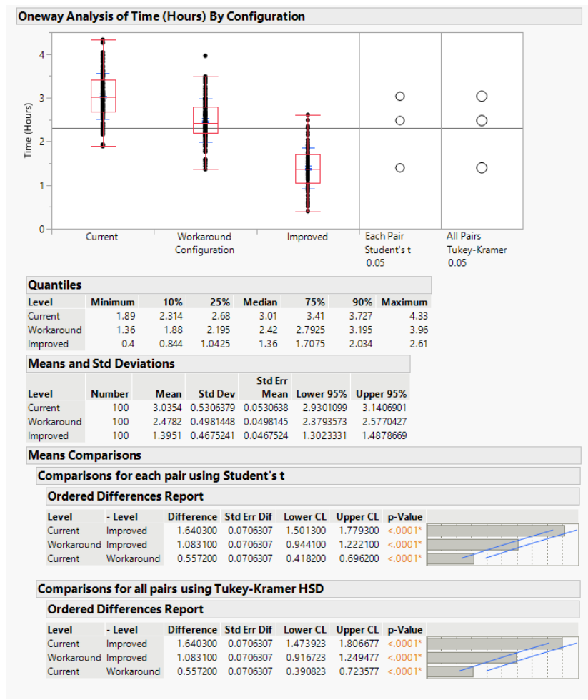
Task: Click the Current maximum value 4.33
Action: click(x=419, y=316)
